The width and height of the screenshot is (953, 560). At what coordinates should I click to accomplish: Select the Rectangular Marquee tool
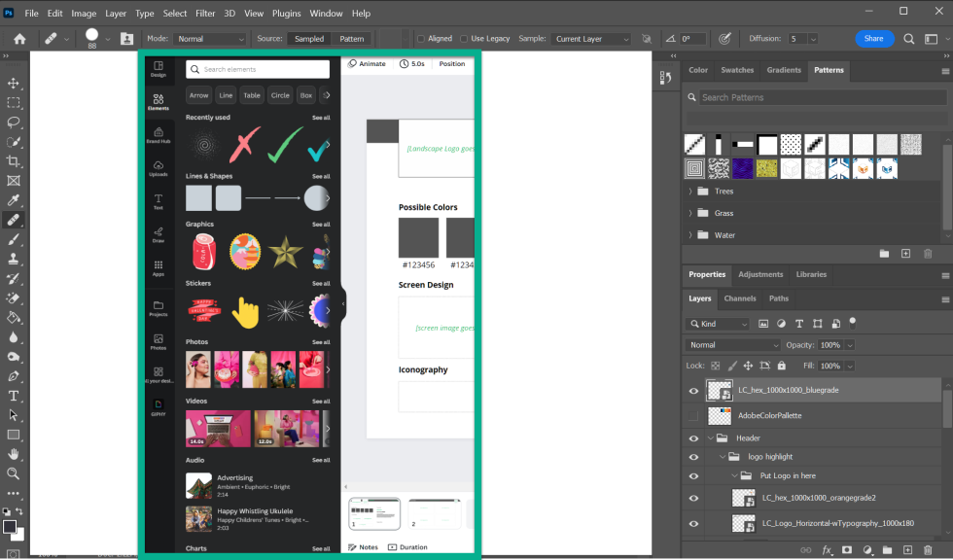pyautogui.click(x=14, y=103)
